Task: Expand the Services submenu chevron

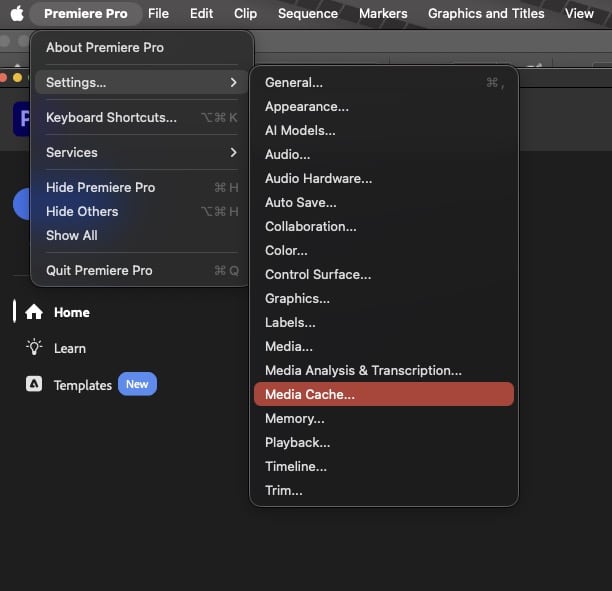Action: coord(233,153)
